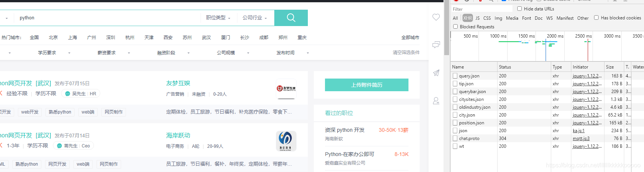
Task: Sort by the Size column header
Action: click(x=614, y=67)
